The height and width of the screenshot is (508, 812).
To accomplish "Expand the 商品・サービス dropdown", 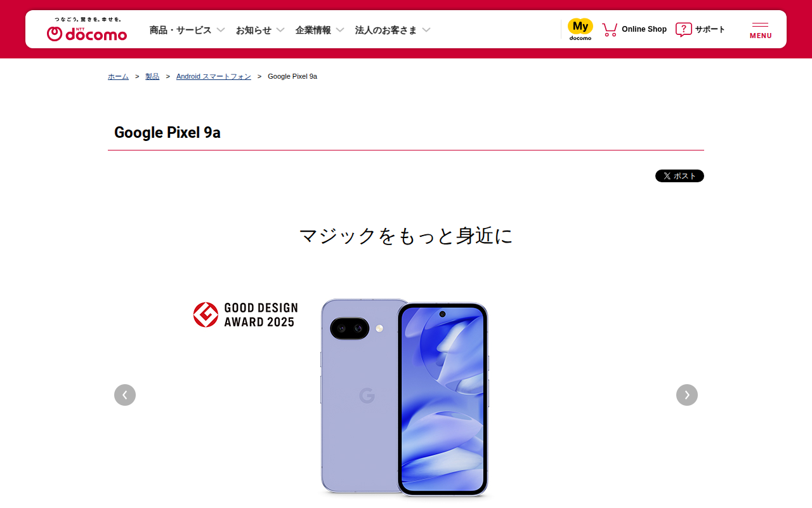I will pos(187,30).
